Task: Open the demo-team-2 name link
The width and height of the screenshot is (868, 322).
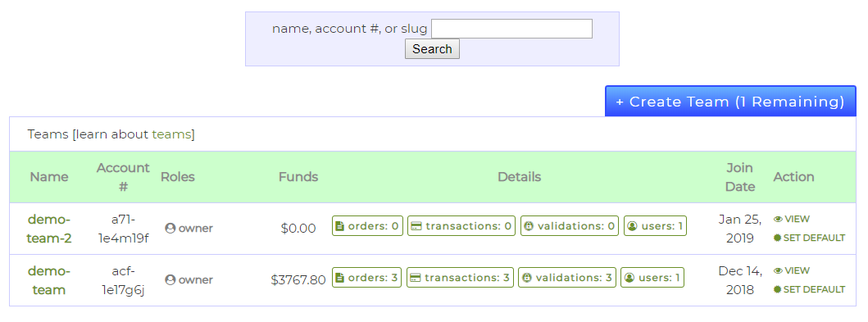Action: click(49, 229)
